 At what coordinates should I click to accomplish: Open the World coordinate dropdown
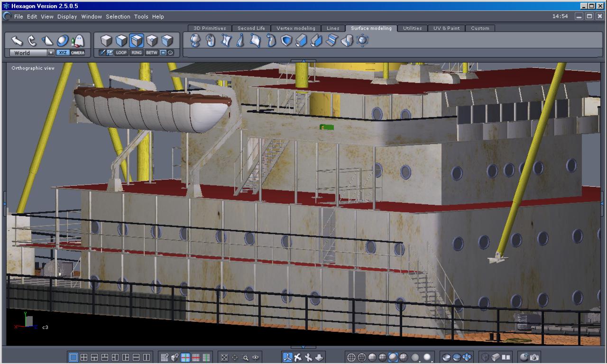51,53
